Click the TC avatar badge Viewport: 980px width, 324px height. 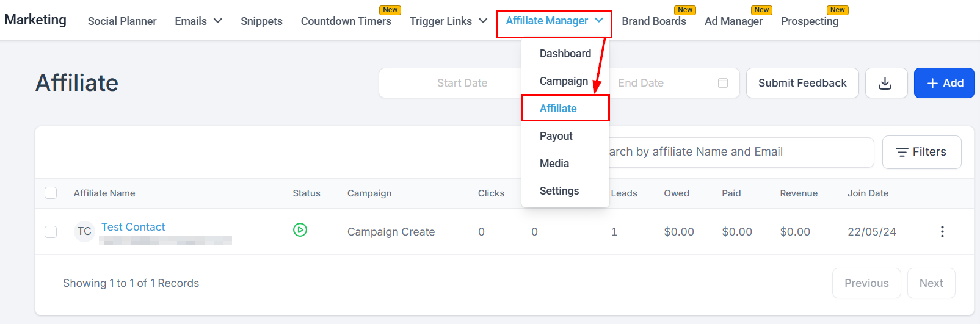[84, 232]
